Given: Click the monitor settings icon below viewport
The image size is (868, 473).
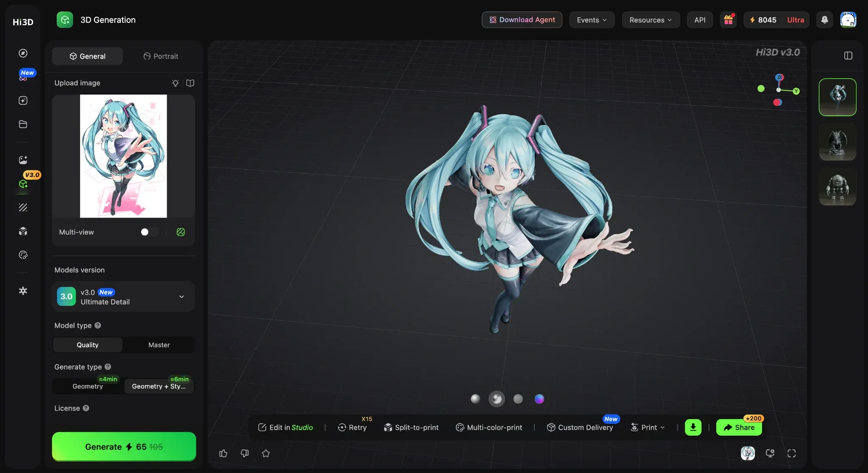Looking at the screenshot, I should point(770,453).
